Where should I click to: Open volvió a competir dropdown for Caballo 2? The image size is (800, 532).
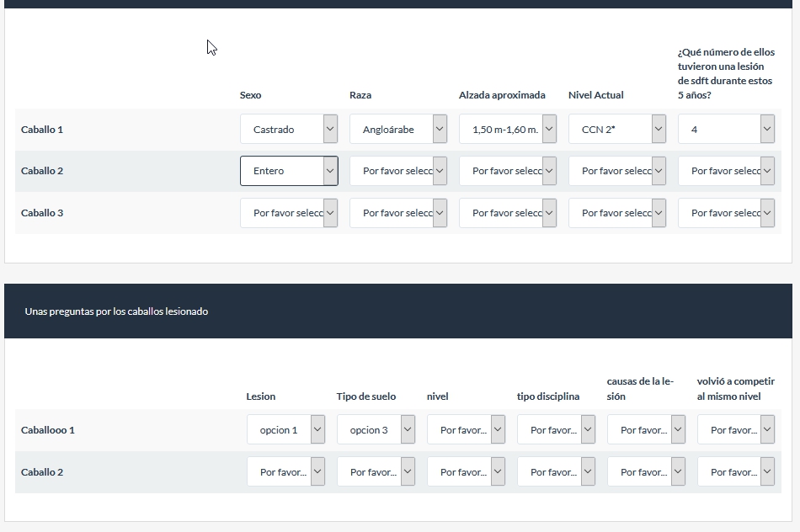[736, 472]
